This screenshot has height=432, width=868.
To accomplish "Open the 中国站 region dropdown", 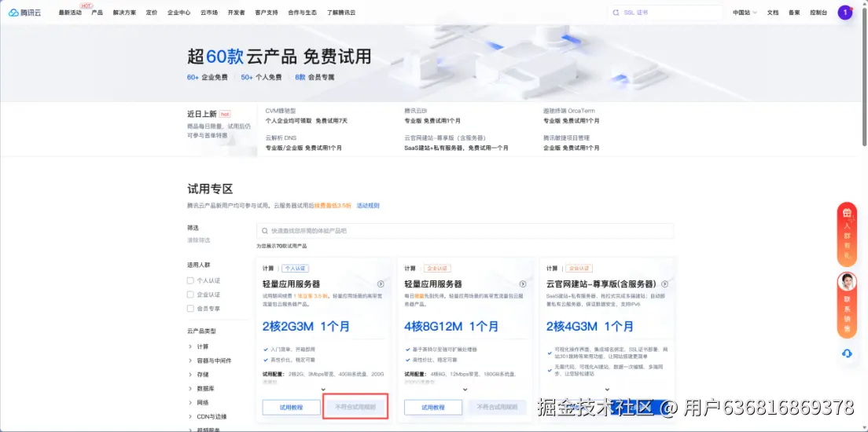I will tap(745, 12).
